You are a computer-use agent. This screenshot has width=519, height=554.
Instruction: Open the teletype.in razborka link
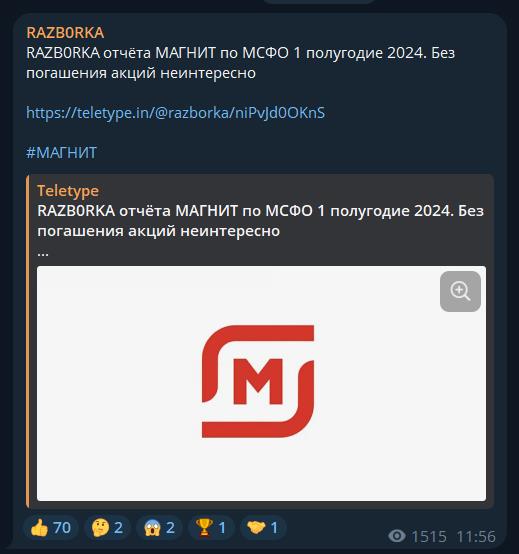point(176,113)
